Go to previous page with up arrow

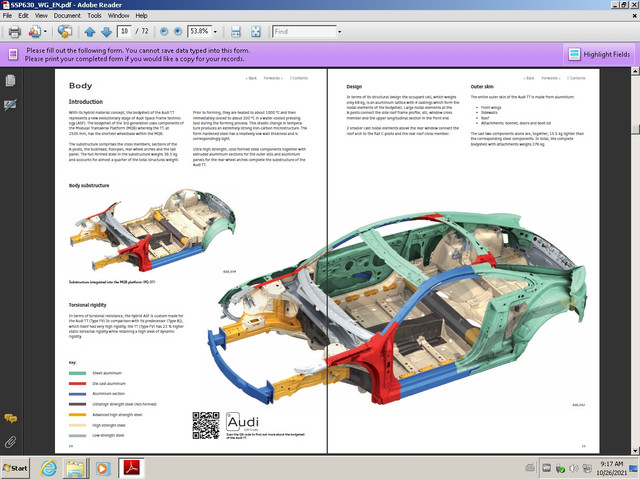click(89, 32)
